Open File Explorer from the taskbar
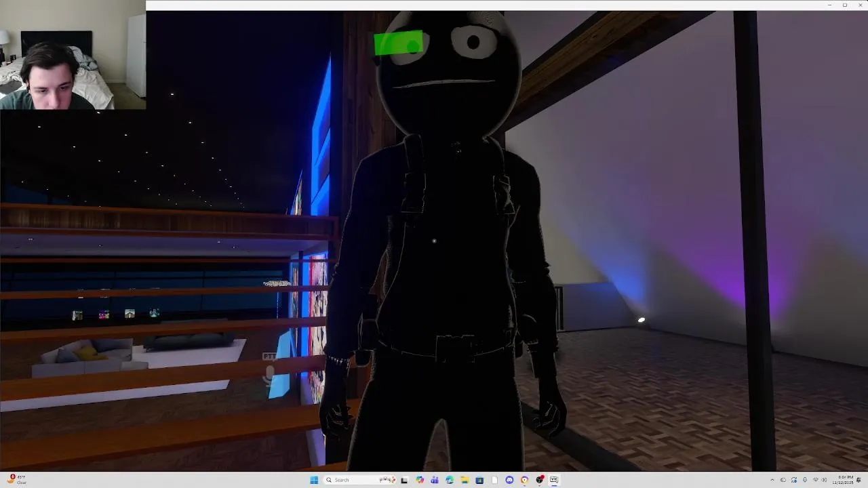 (x=465, y=480)
